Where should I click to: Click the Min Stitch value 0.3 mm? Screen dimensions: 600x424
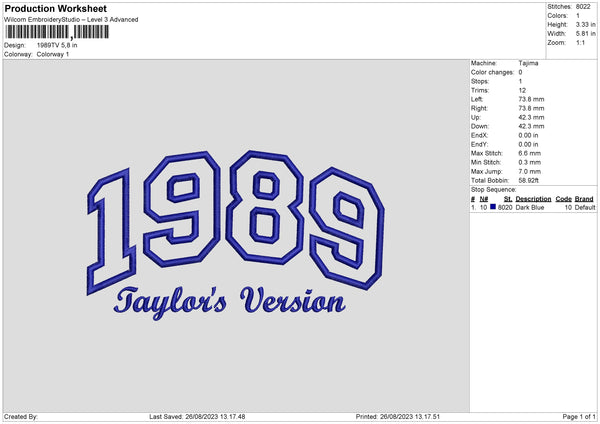pyautogui.click(x=530, y=162)
